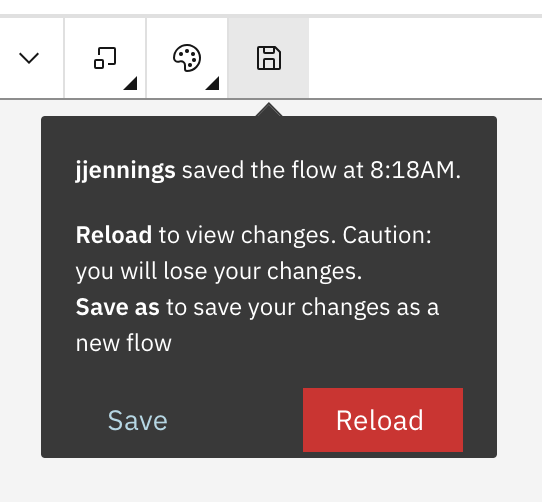Open the palette icon's corner triangle menu
The width and height of the screenshot is (542, 502).
[x=212, y=83]
